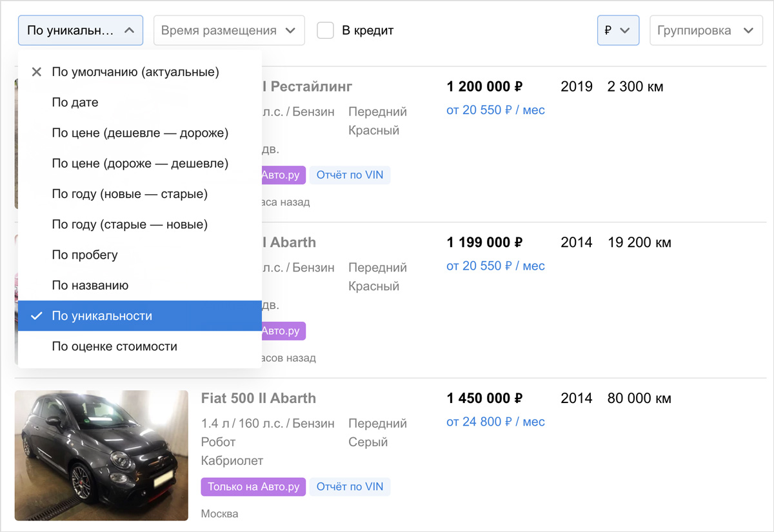Click «Только на Авто.ру» badge on grey Fiat

pos(253,487)
